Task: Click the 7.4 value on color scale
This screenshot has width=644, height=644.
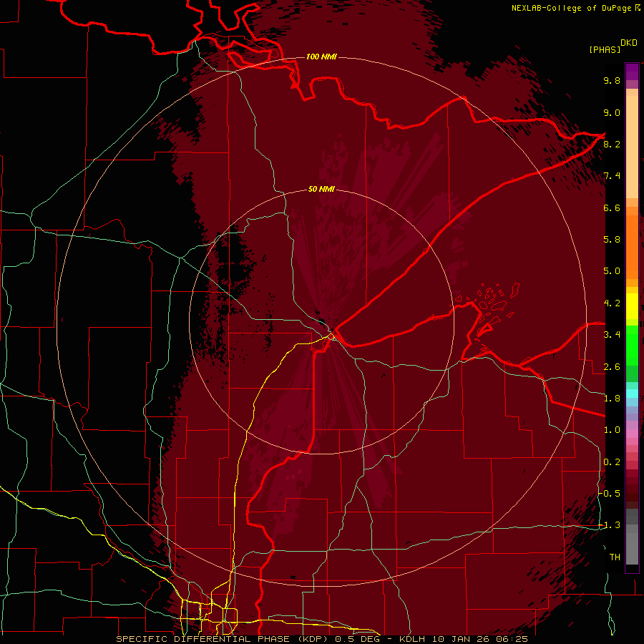Action: 612,176
